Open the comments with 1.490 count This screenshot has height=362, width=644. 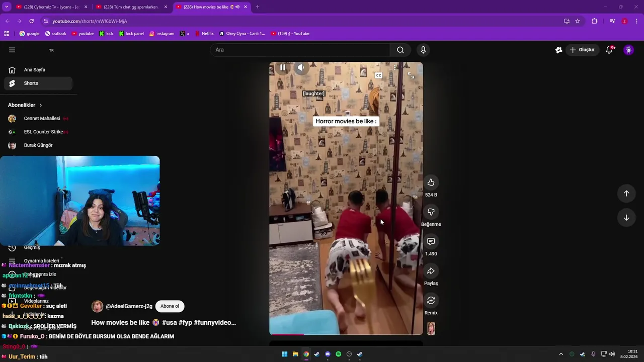point(431,242)
